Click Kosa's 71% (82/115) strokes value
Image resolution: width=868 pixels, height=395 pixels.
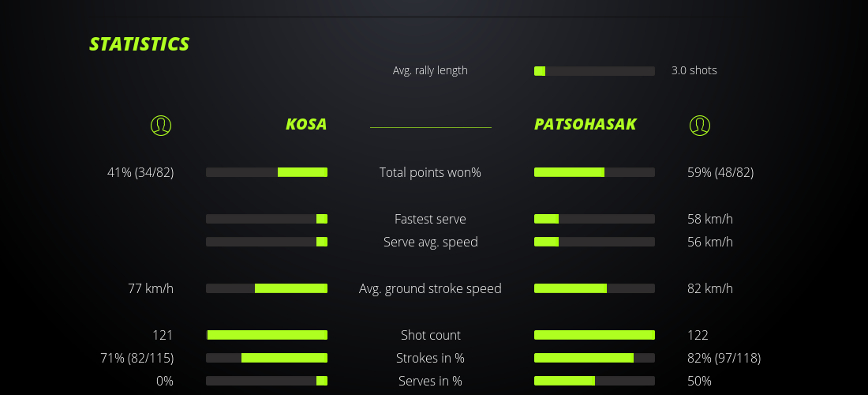point(137,358)
